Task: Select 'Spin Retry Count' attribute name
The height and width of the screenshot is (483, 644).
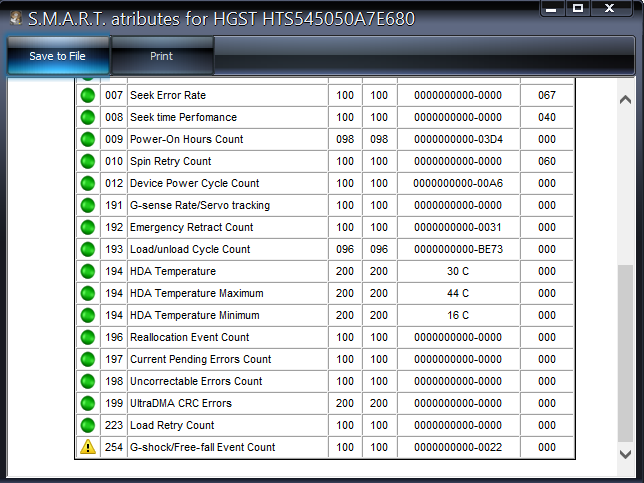Action: click(x=170, y=161)
